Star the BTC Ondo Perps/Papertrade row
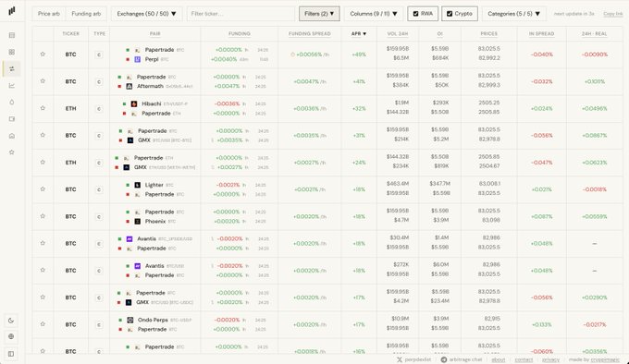 (x=43, y=324)
